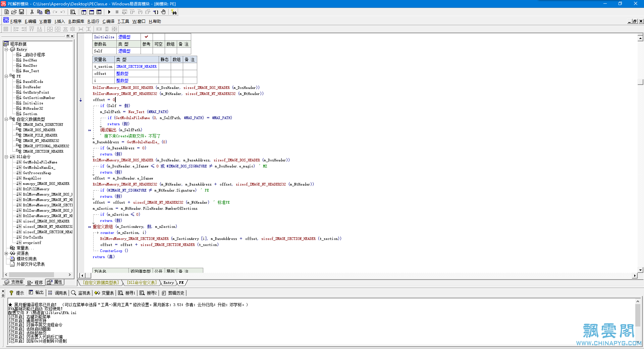Switch to the 支持库 panel tab

pos(14,282)
